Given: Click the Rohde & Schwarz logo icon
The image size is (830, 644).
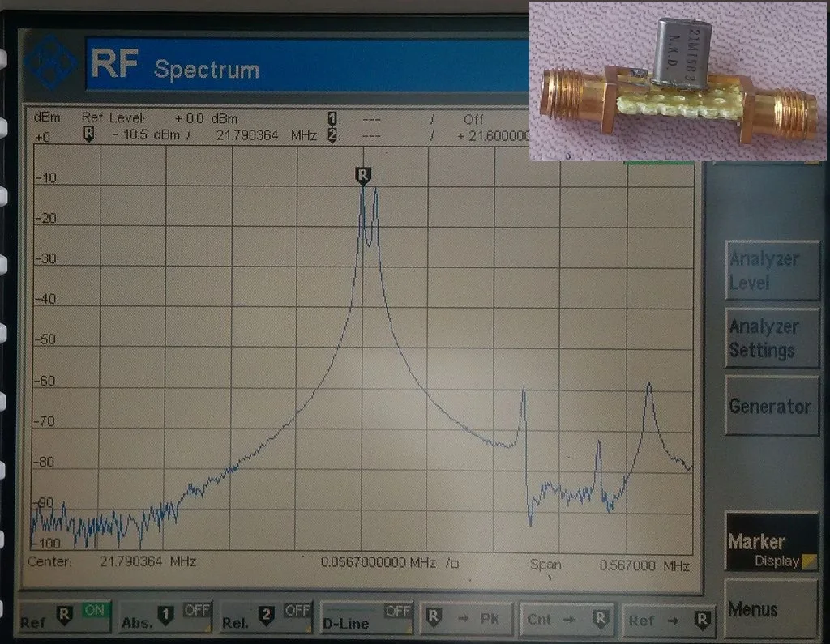Looking at the screenshot, I should [x=50, y=62].
